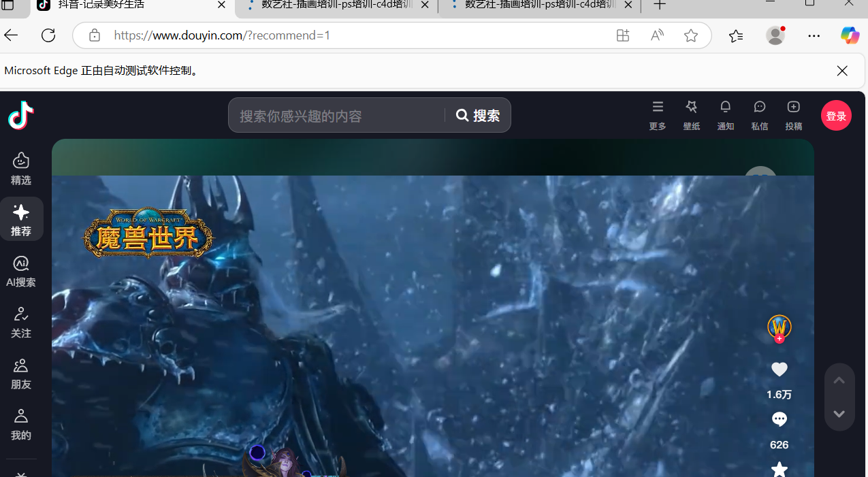
Task: Open a new browser tab
Action: point(660,5)
